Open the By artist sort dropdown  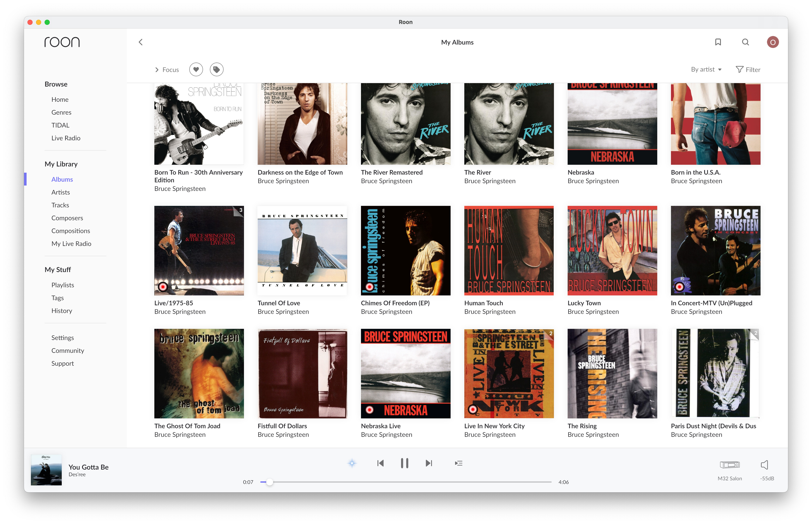pyautogui.click(x=706, y=69)
